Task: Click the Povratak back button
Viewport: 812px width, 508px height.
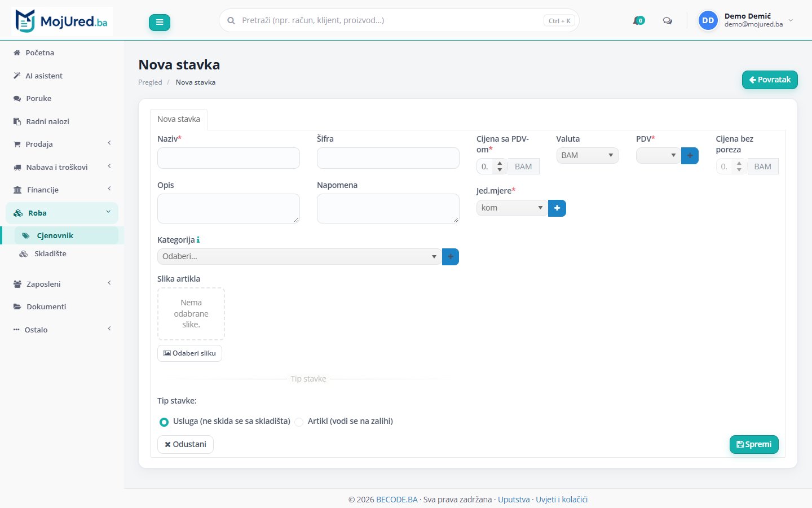Action: (x=770, y=80)
